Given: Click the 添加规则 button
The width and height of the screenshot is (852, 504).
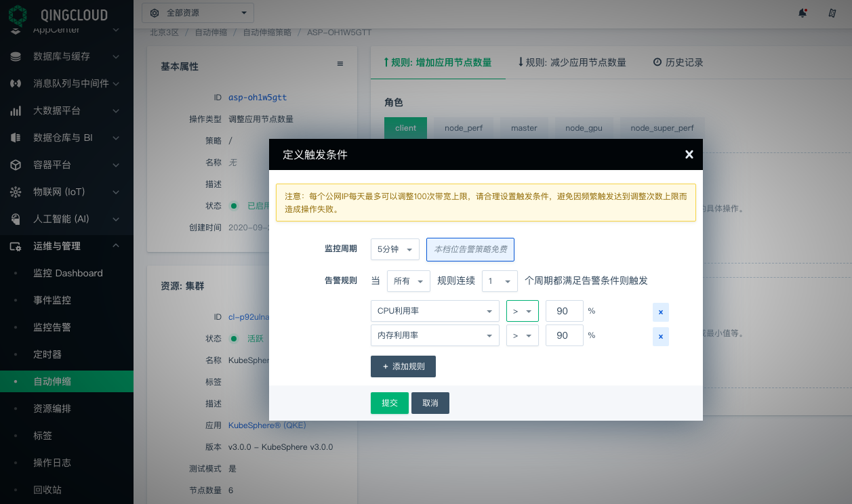Looking at the screenshot, I should tap(403, 366).
